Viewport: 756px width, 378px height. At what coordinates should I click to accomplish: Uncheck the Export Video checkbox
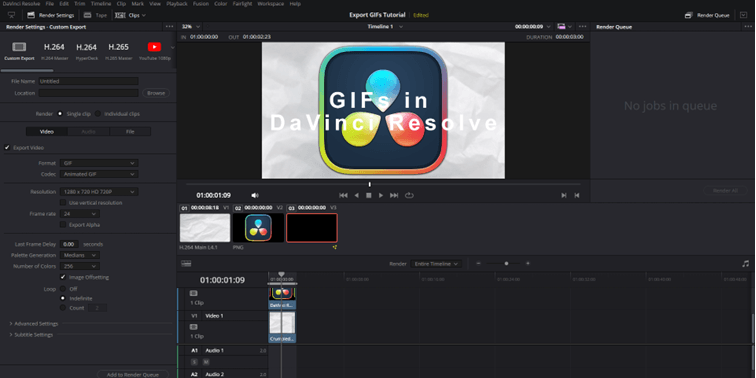7,148
